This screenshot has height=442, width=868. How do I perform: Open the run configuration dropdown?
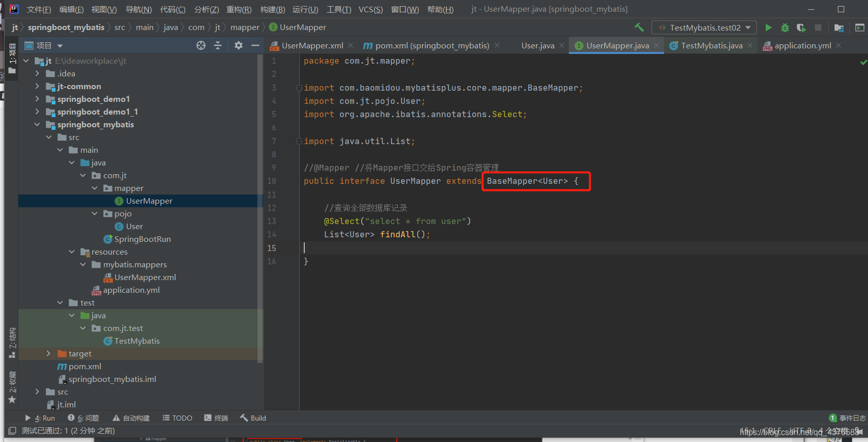pyautogui.click(x=704, y=27)
